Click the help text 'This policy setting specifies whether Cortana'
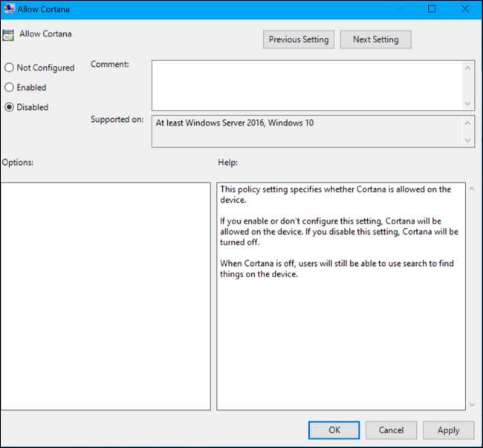This screenshot has height=448, width=483. (x=336, y=195)
